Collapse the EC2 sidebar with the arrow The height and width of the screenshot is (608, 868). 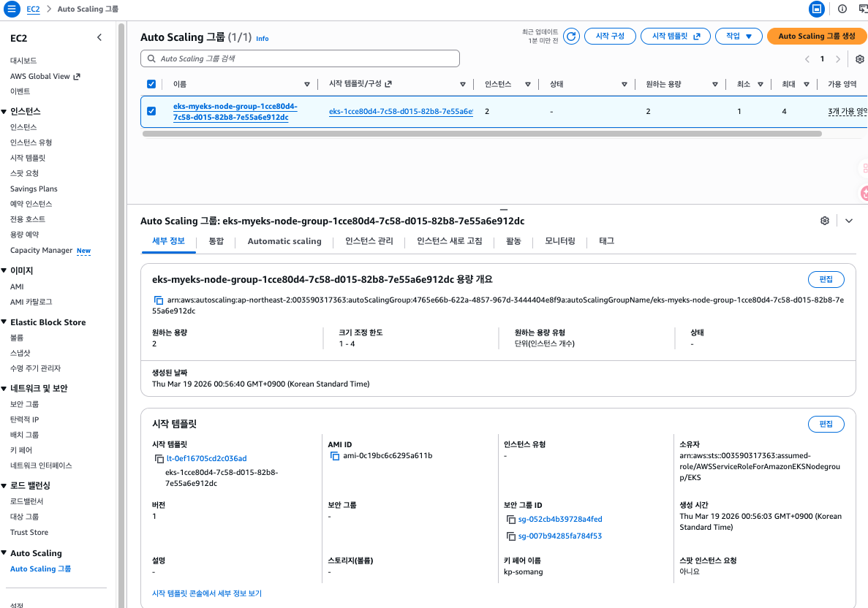(x=99, y=37)
